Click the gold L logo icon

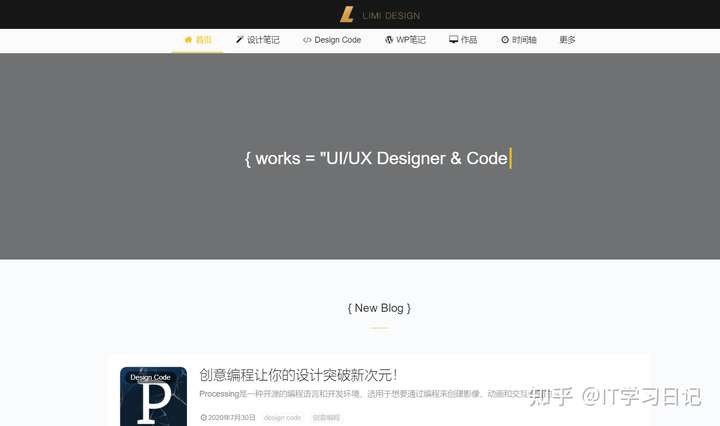(347, 14)
